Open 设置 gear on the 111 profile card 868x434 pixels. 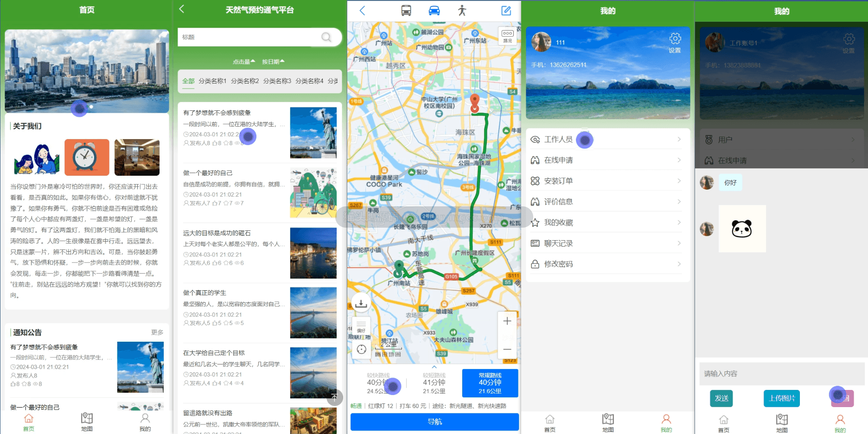pyautogui.click(x=675, y=43)
